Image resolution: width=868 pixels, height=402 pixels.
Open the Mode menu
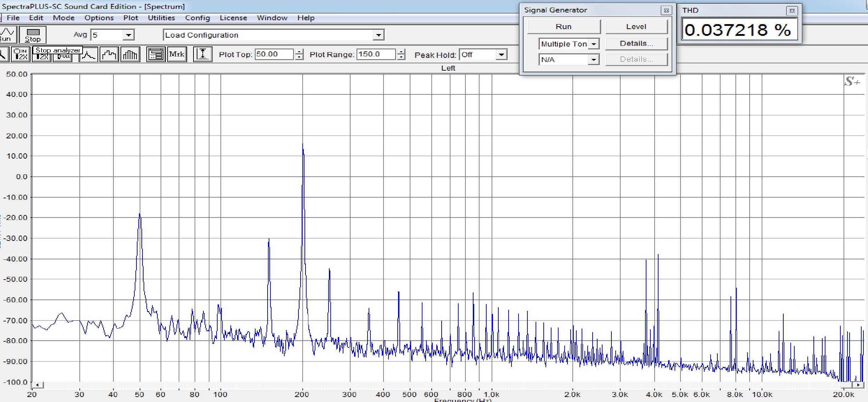tap(64, 18)
